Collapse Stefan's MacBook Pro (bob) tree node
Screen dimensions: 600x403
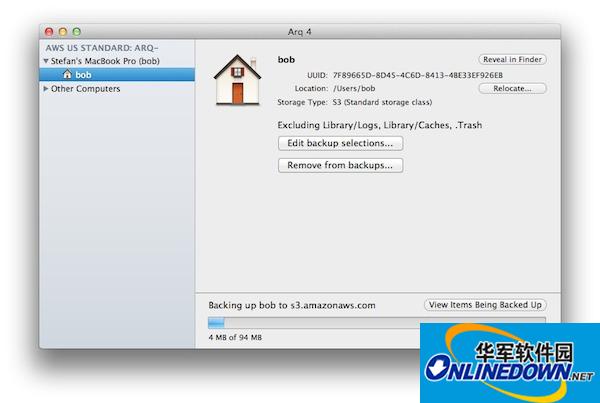(46, 61)
